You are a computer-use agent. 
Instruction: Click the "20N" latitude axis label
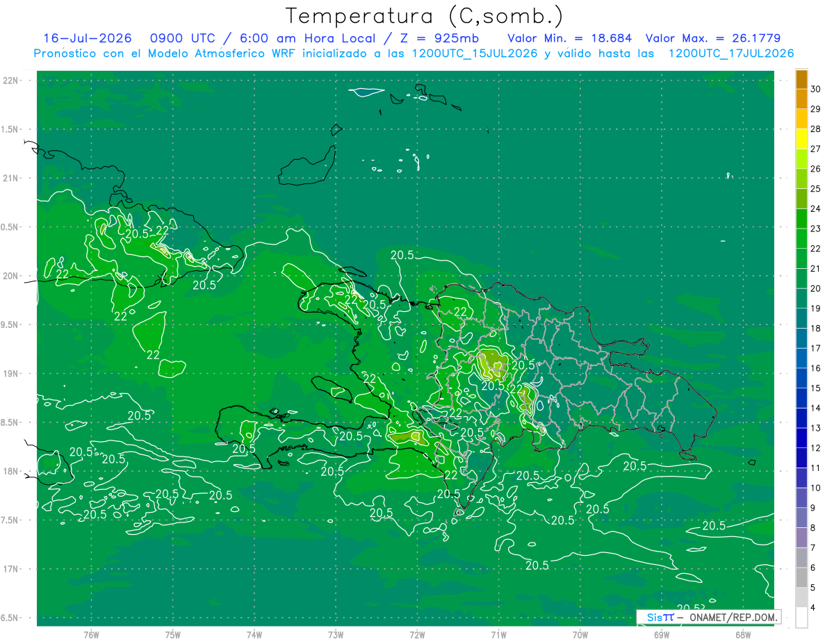(x=11, y=276)
